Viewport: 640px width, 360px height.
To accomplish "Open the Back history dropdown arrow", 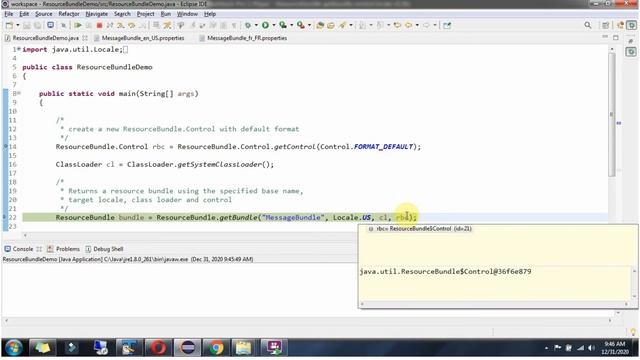I will [417, 25].
